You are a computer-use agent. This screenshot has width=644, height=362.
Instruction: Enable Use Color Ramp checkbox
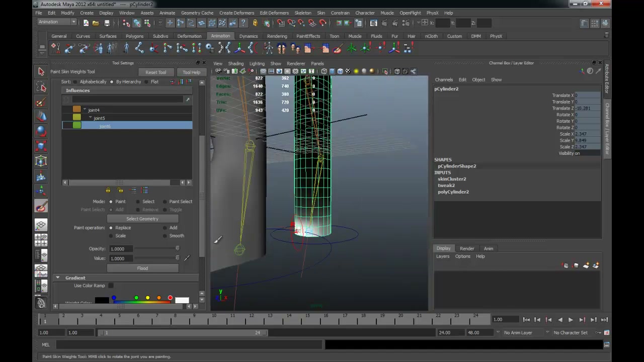point(111,286)
